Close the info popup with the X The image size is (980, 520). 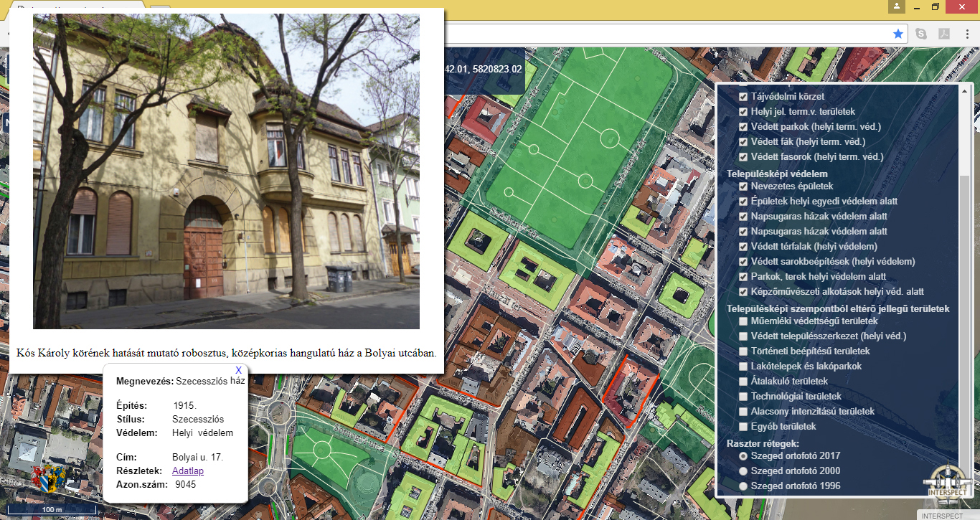239,370
